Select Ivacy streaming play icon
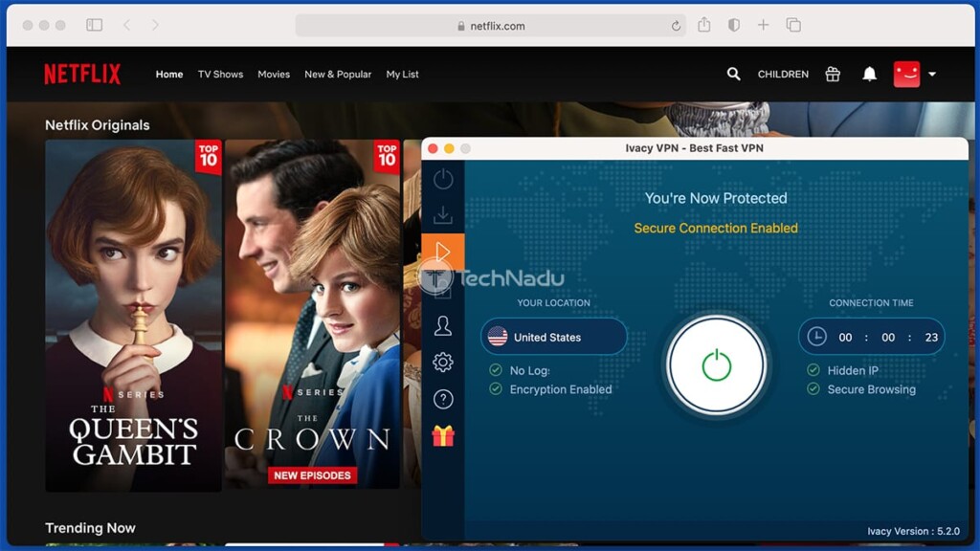980x551 pixels. tap(443, 252)
